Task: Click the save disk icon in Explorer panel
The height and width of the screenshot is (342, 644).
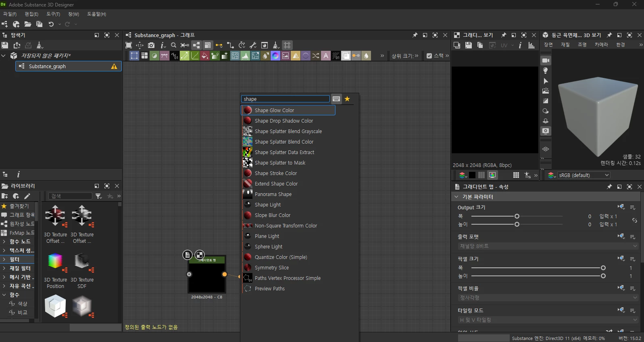Action: click(5, 45)
